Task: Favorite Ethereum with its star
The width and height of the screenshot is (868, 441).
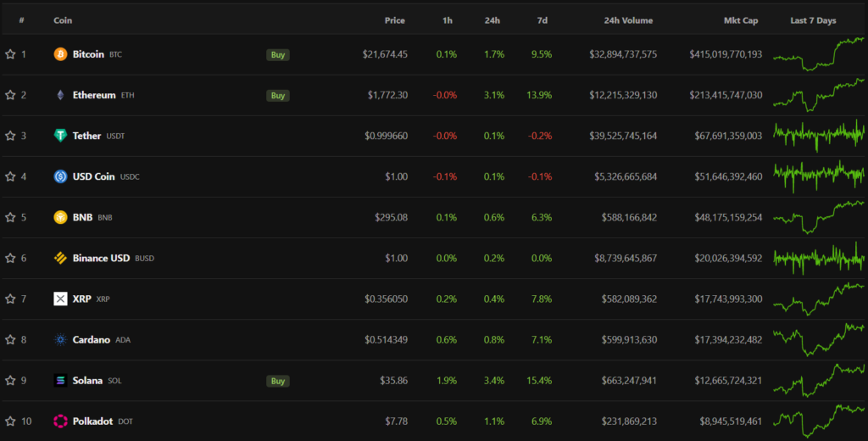Action: pyautogui.click(x=10, y=95)
